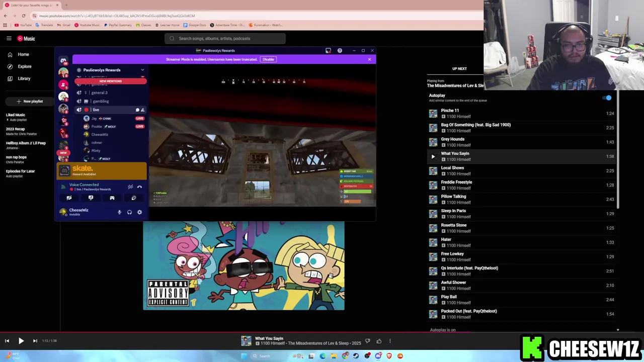Toggle the Autoplay switch in queue

pyautogui.click(x=608, y=98)
